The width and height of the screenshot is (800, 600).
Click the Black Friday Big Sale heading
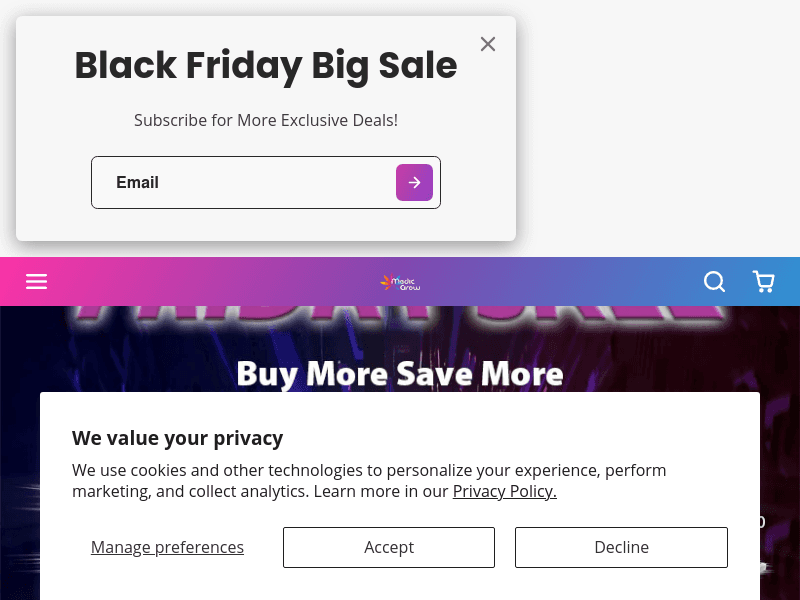[266, 66]
